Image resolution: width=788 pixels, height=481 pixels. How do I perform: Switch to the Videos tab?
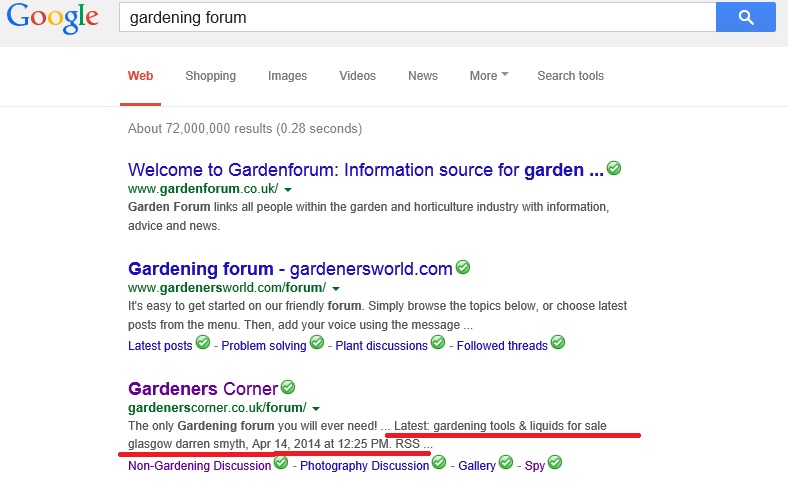click(x=357, y=76)
